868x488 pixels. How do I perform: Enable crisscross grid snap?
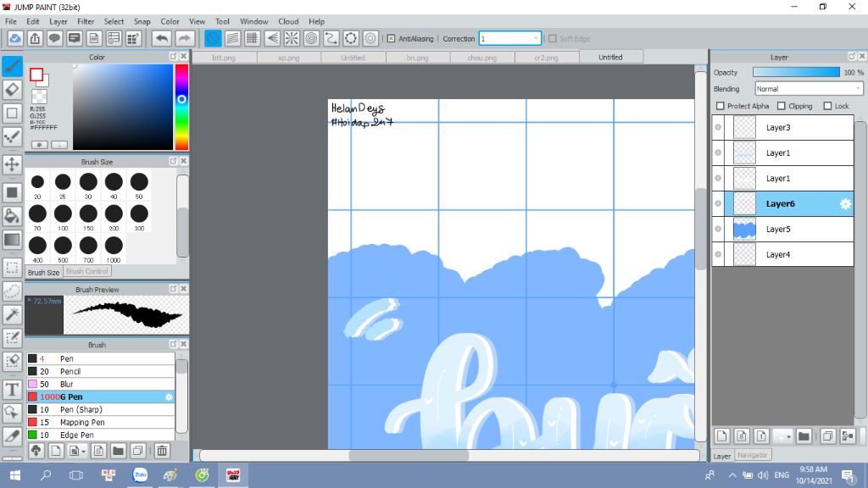coord(253,39)
